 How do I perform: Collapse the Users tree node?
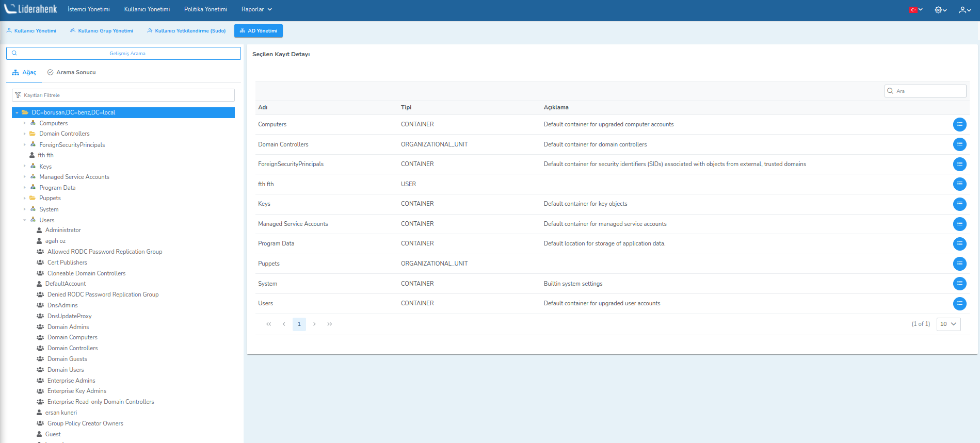24,220
